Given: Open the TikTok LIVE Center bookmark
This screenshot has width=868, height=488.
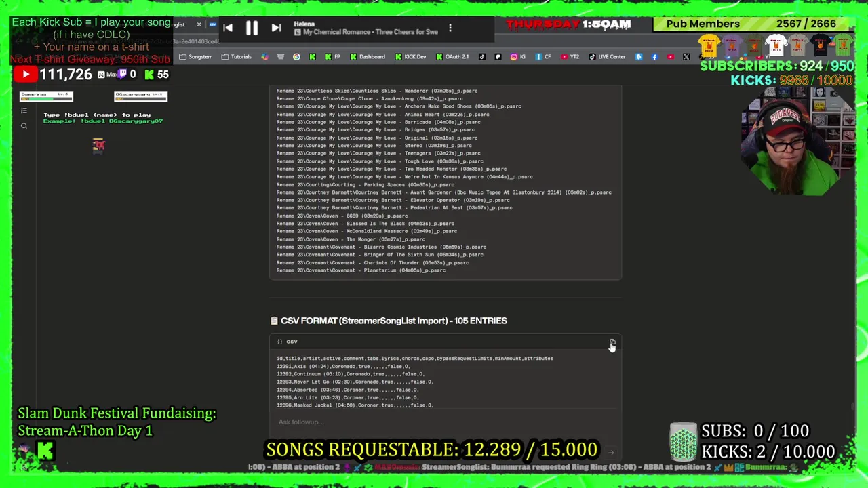Looking at the screenshot, I should pyautogui.click(x=607, y=57).
